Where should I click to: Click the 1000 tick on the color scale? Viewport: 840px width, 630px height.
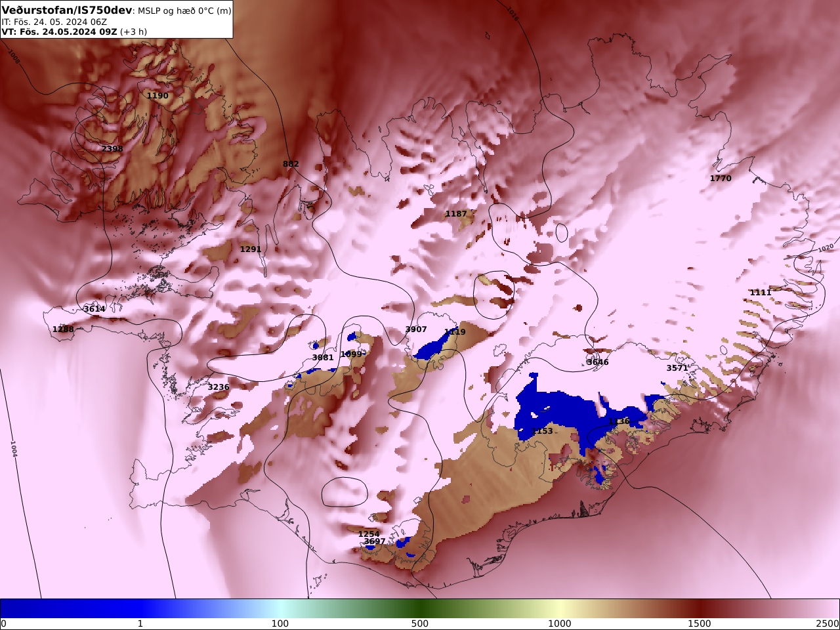coord(560,623)
